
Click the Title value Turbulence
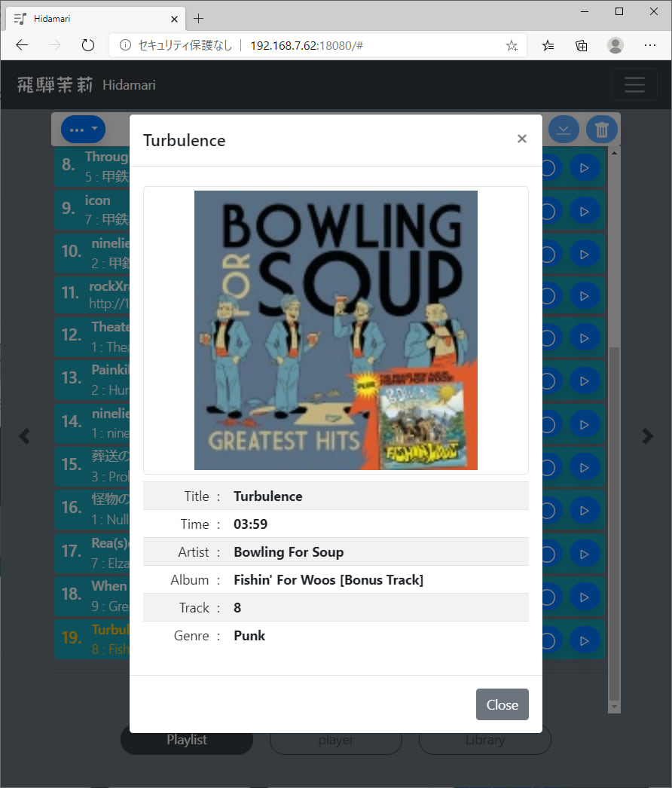point(268,496)
